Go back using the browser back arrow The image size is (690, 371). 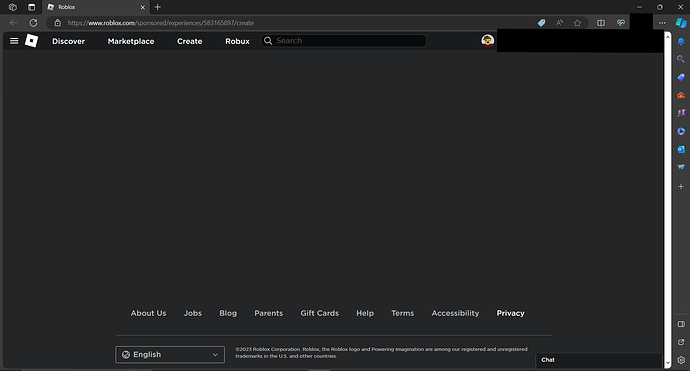(x=13, y=23)
